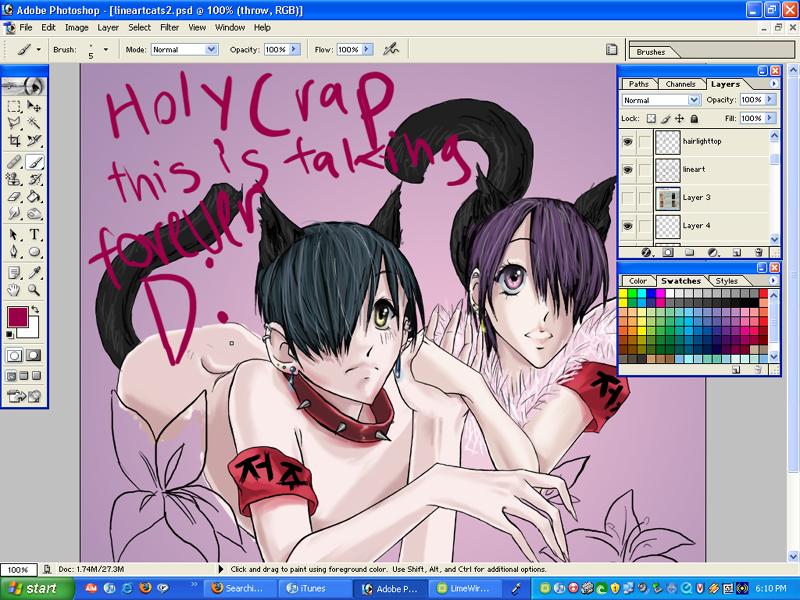Show Layer 3 visibility
This screenshot has height=600, width=800.
(628, 198)
